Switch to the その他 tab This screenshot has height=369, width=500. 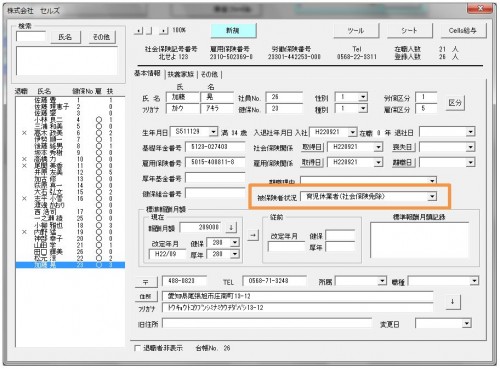coord(209,74)
